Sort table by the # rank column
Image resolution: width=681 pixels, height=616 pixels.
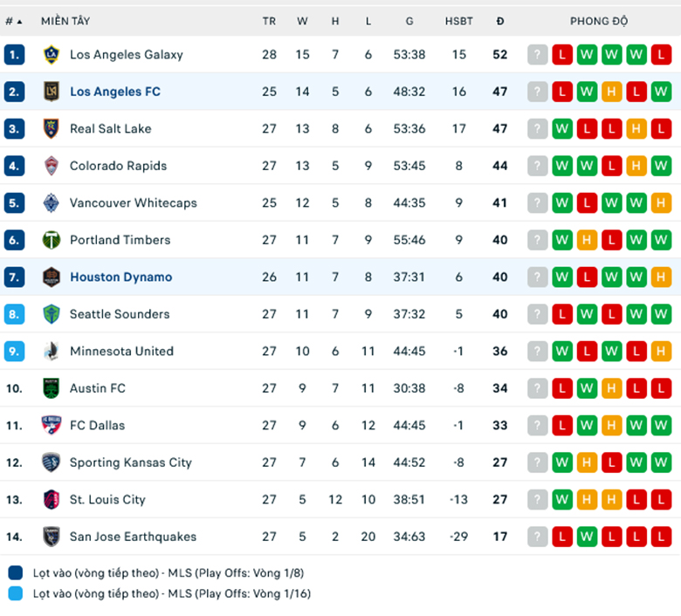coord(13,21)
